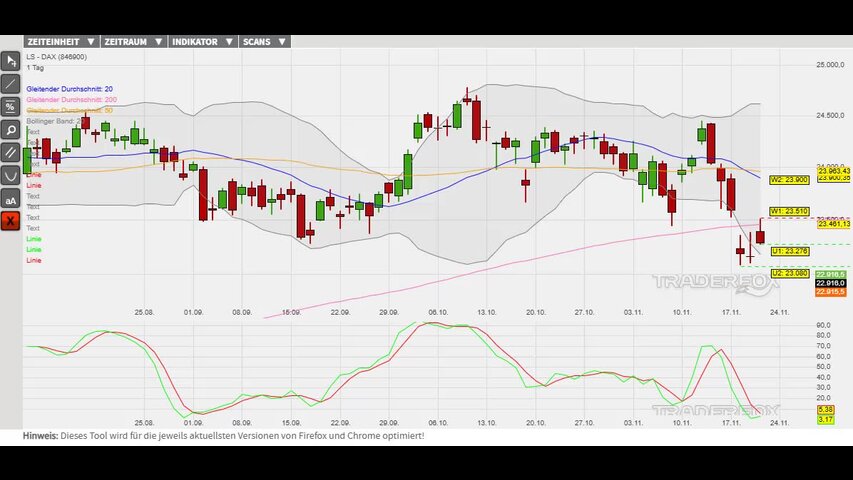Select the trend line drawing tool
This screenshot has height=480, width=853.
pos(11,83)
